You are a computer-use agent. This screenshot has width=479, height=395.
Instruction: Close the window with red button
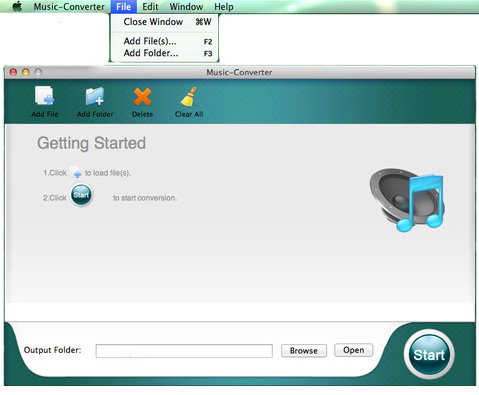pyautogui.click(x=13, y=72)
